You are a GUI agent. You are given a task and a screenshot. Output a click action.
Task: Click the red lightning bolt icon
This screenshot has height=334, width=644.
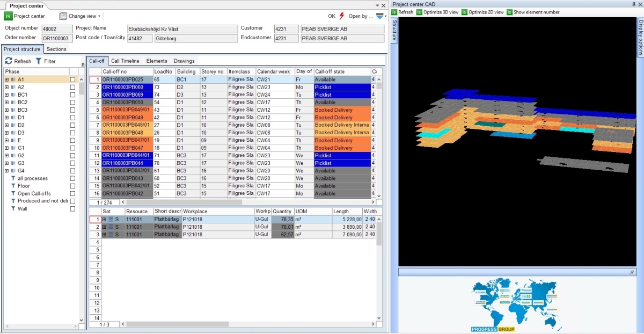pos(342,16)
